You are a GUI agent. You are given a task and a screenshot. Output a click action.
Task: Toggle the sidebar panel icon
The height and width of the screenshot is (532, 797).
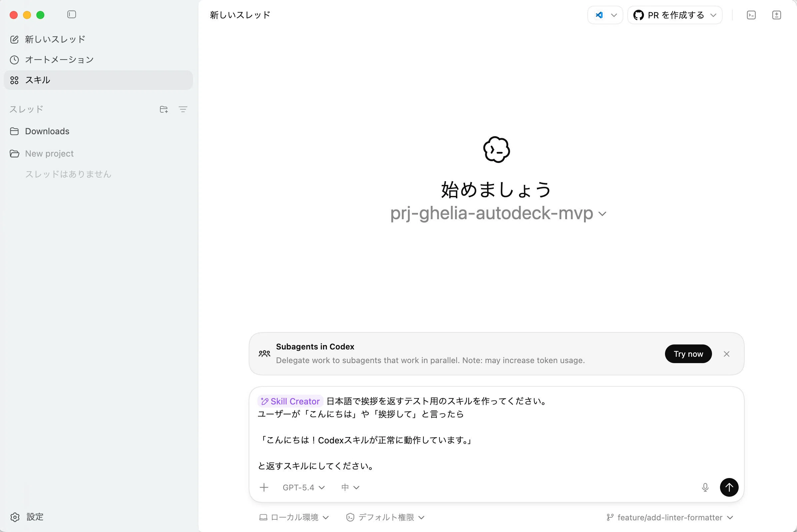(72, 15)
